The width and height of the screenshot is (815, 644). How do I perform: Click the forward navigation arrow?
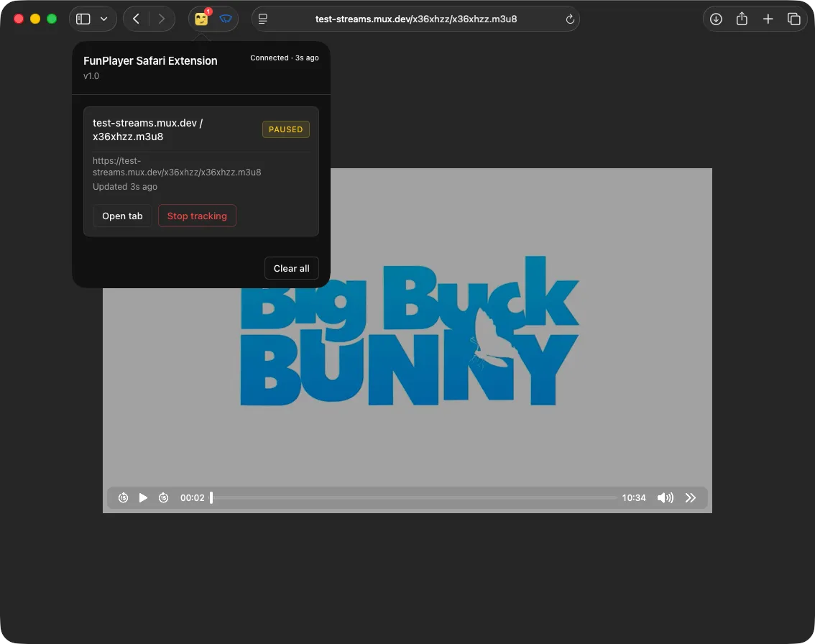click(162, 19)
